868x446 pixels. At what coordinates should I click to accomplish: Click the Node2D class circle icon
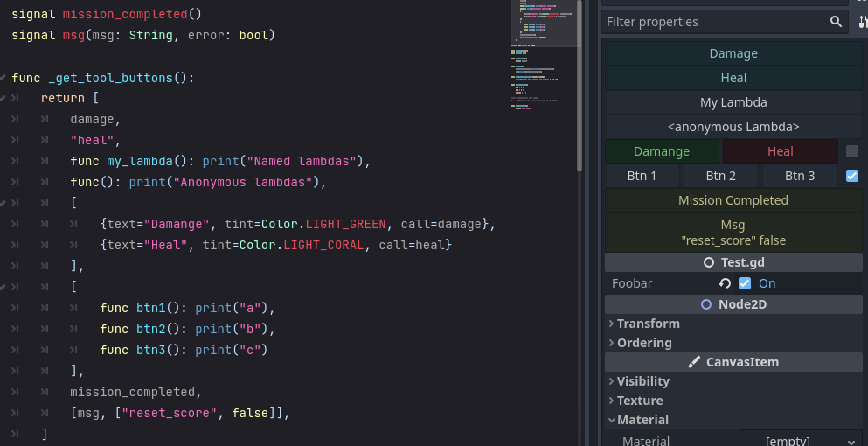click(706, 304)
